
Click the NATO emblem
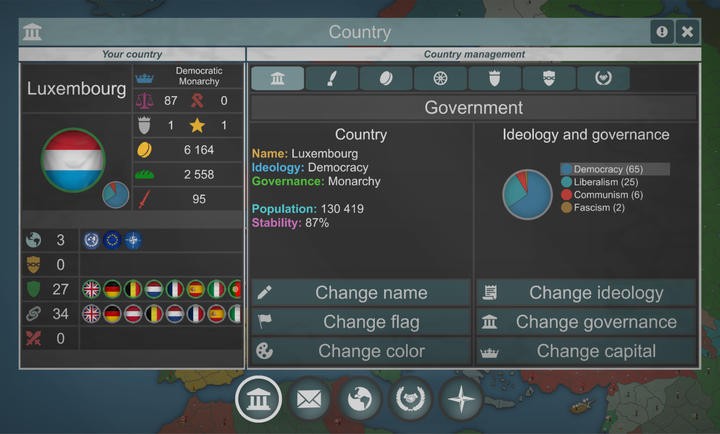tap(133, 240)
